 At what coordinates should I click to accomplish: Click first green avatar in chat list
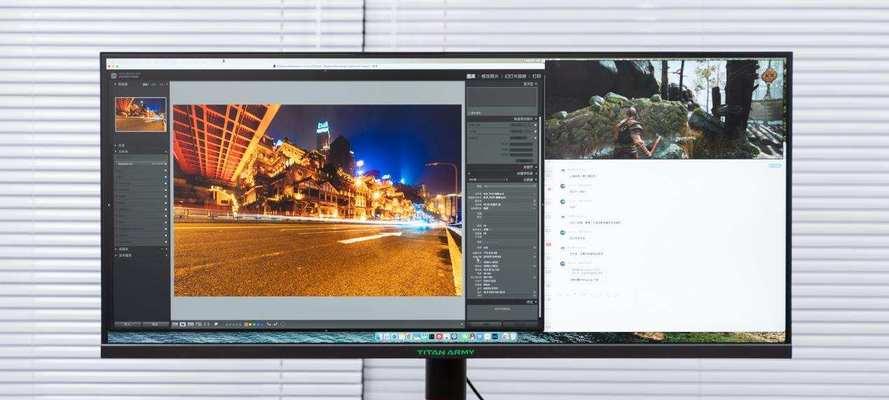pyautogui.click(x=562, y=186)
